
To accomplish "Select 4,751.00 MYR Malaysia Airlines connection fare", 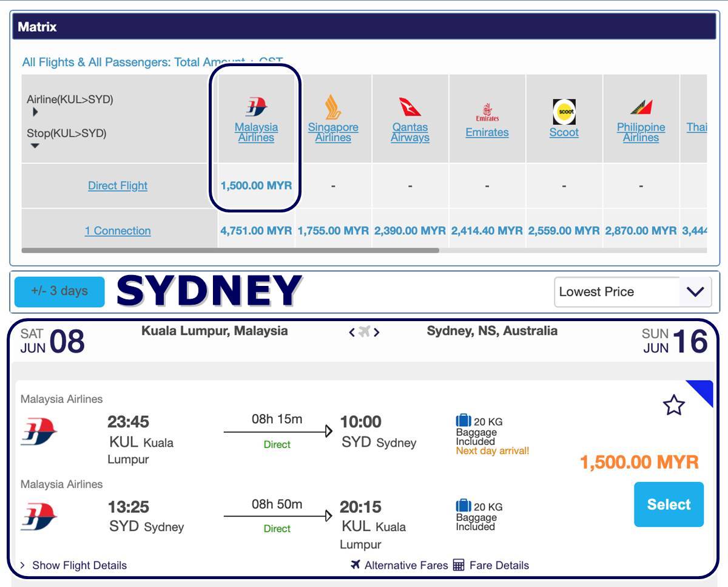I will (256, 231).
